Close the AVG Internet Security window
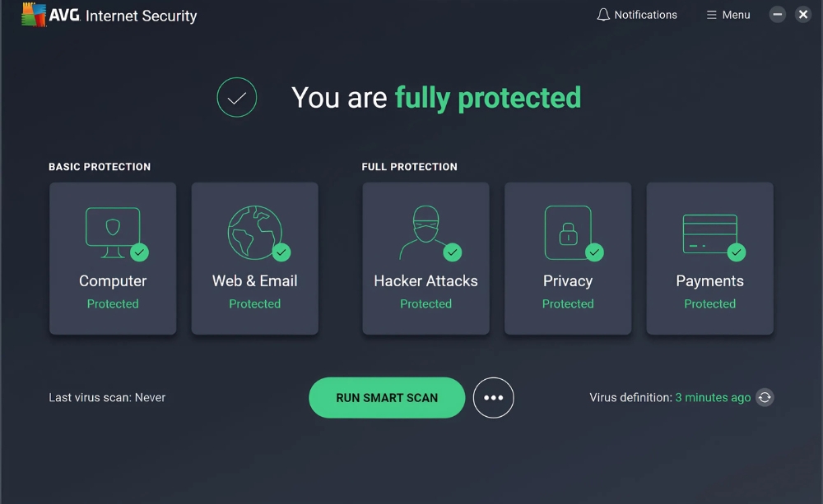 point(803,14)
